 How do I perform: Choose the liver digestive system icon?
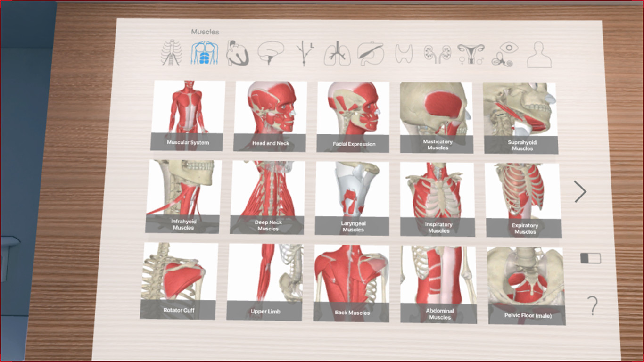coord(370,54)
